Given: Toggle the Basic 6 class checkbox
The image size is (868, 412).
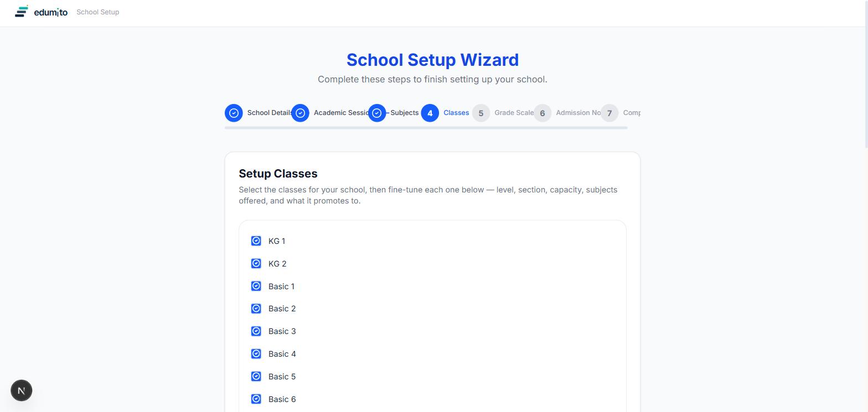Looking at the screenshot, I should (x=256, y=399).
